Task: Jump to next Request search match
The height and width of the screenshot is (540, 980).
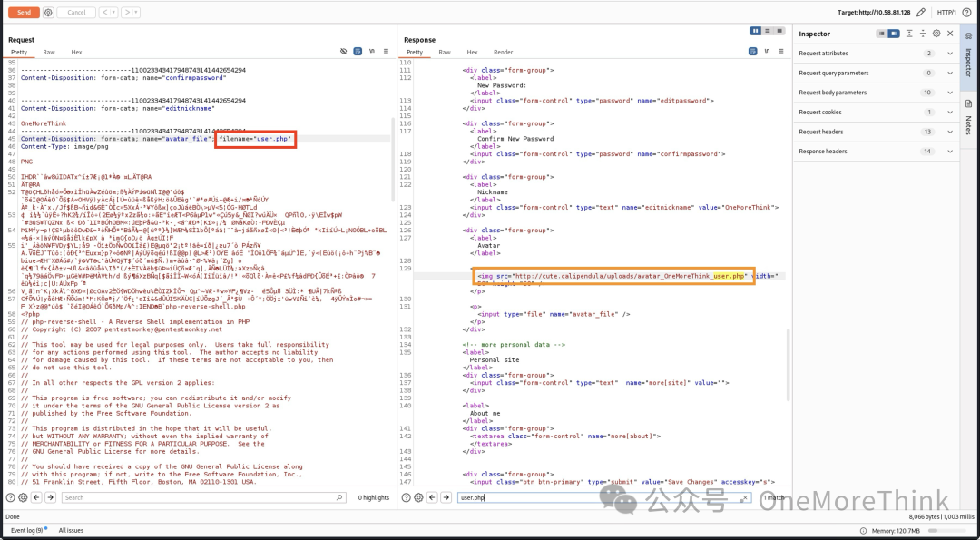Action: pyautogui.click(x=51, y=497)
